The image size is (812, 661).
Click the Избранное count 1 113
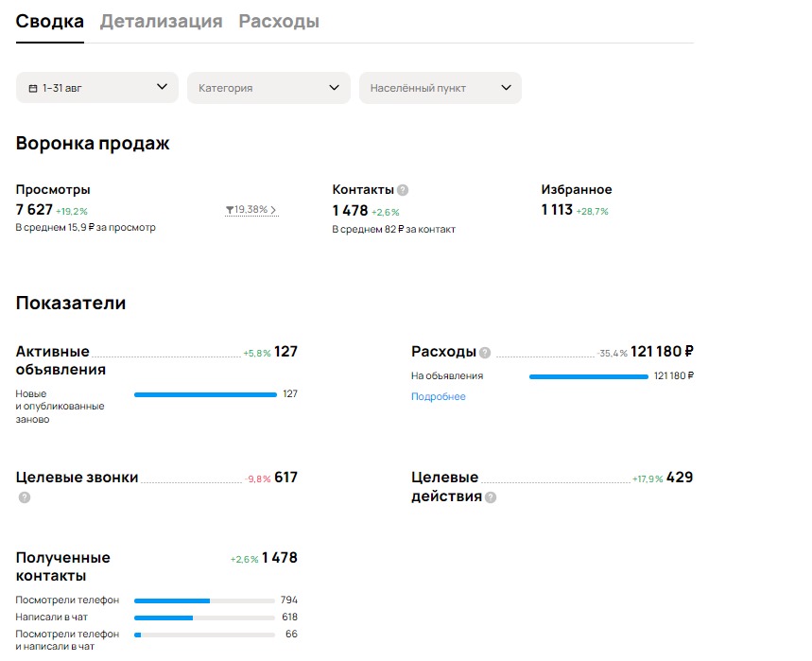(557, 210)
